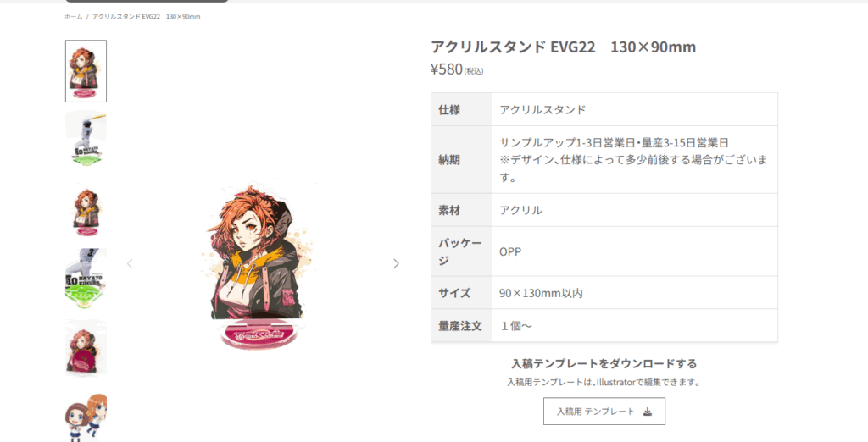
Task: Click the previous image arrow in gallery
Action: [130, 264]
